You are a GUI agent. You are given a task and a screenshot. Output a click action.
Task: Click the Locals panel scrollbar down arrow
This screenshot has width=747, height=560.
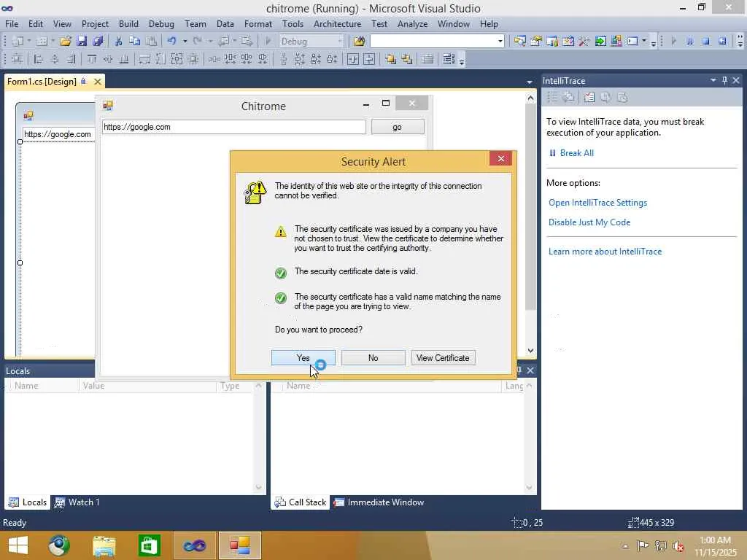tap(259, 487)
